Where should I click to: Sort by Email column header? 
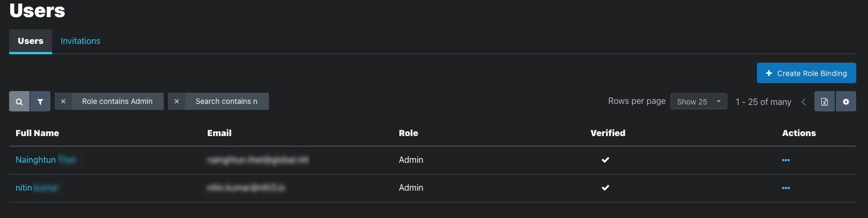pyautogui.click(x=220, y=133)
